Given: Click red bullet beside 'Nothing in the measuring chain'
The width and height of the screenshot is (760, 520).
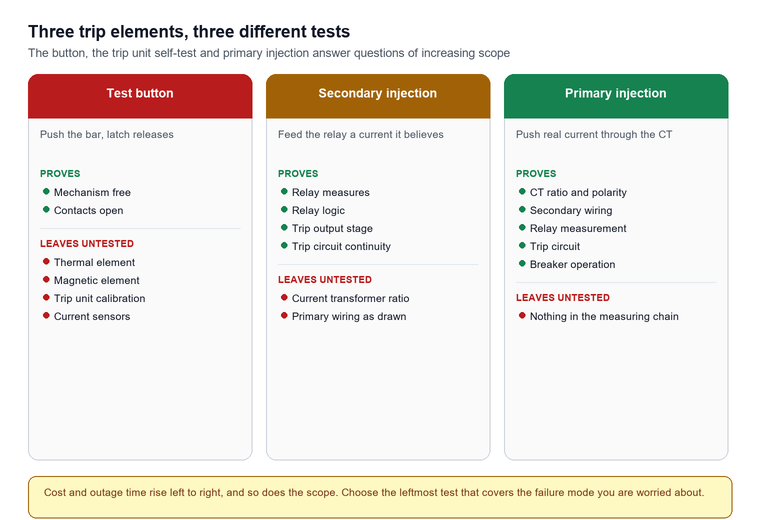Looking at the screenshot, I should click(522, 315).
